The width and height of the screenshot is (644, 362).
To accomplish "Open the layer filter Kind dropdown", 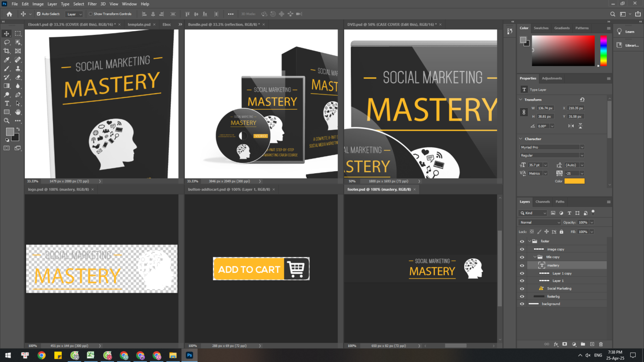I will point(533,213).
